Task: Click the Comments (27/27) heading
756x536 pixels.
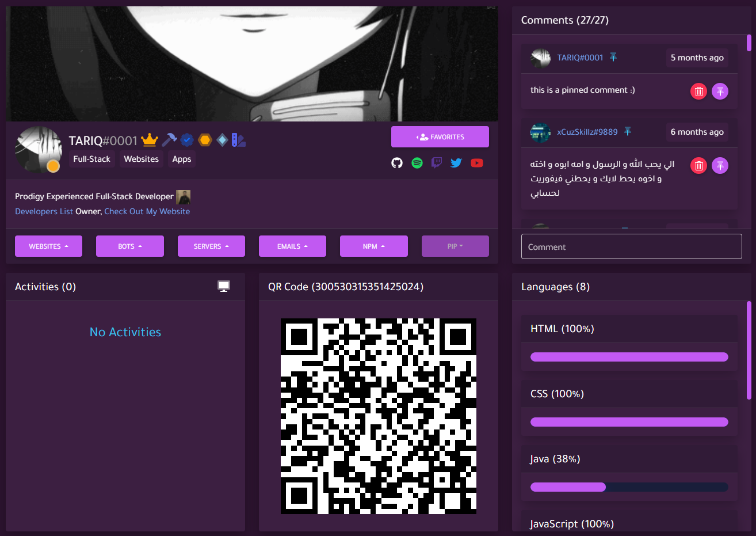Action: (x=565, y=20)
